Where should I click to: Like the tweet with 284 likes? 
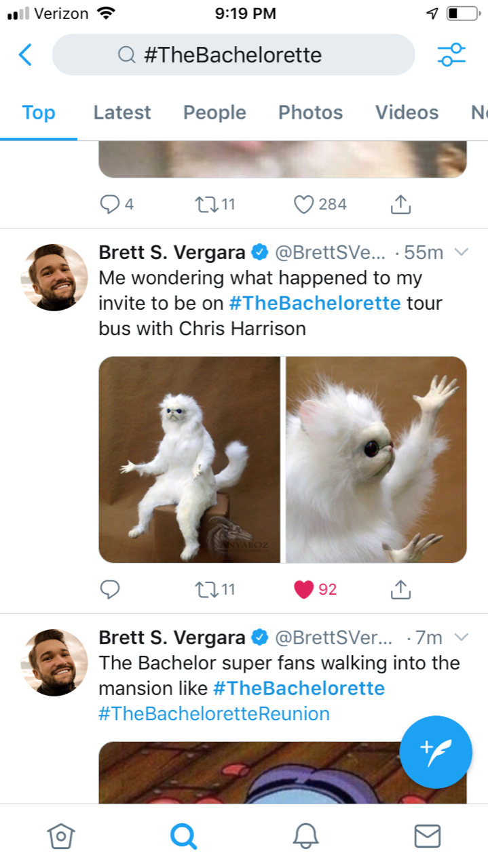[x=304, y=204]
